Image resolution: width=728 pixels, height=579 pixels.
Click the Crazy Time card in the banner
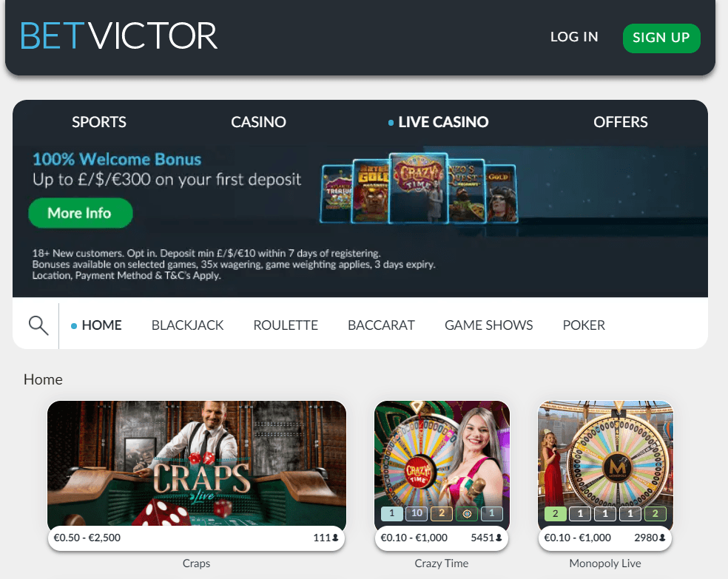(418, 188)
